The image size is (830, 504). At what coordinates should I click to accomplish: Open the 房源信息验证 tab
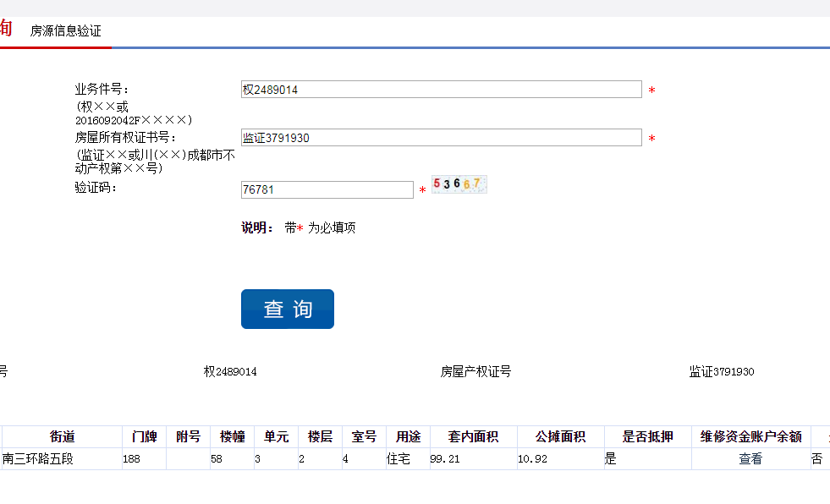tap(65, 31)
